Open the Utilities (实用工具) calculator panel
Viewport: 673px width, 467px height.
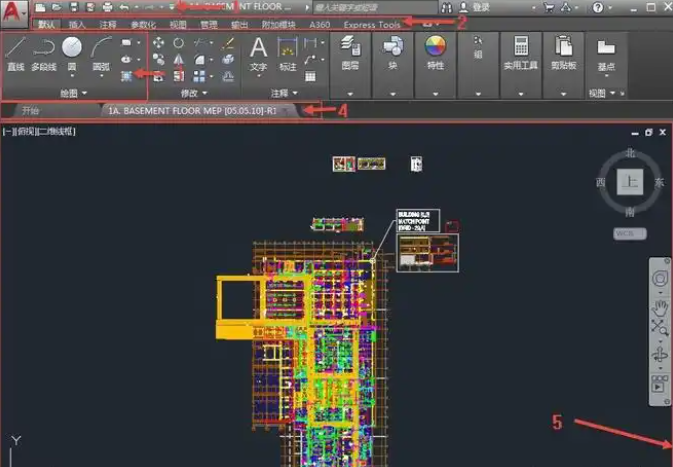(520, 50)
